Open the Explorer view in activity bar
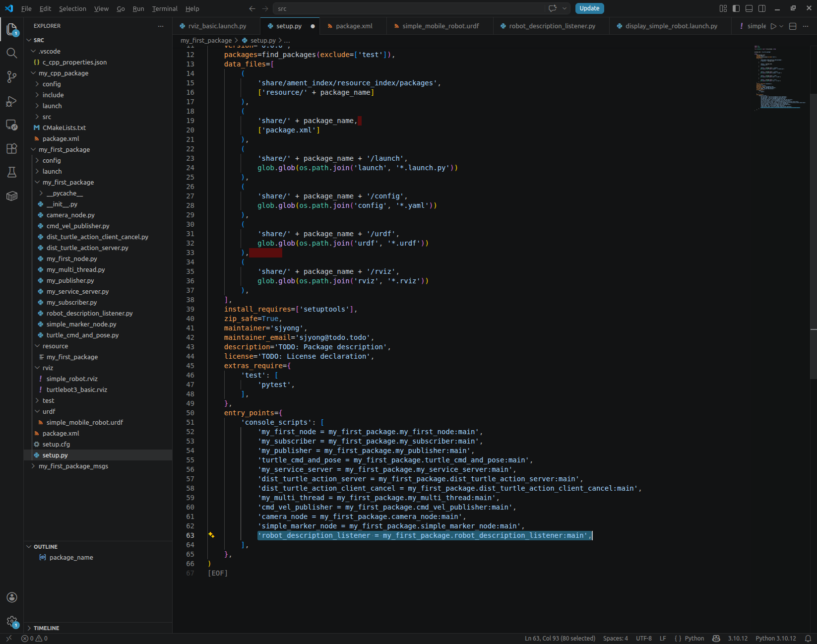The image size is (817, 644). pyautogui.click(x=12, y=29)
